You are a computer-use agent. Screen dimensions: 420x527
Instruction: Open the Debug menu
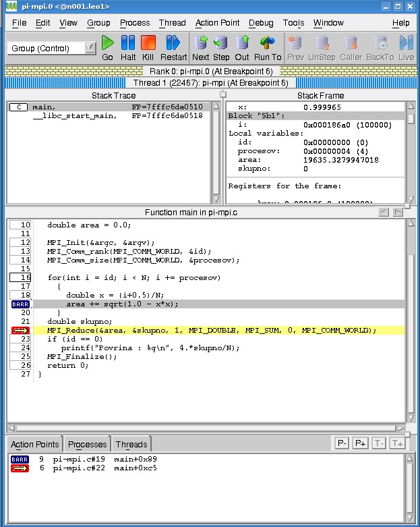[261, 22]
